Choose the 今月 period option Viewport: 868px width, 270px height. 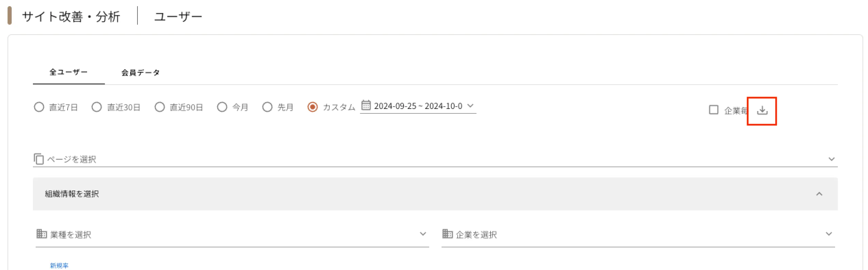(x=222, y=107)
